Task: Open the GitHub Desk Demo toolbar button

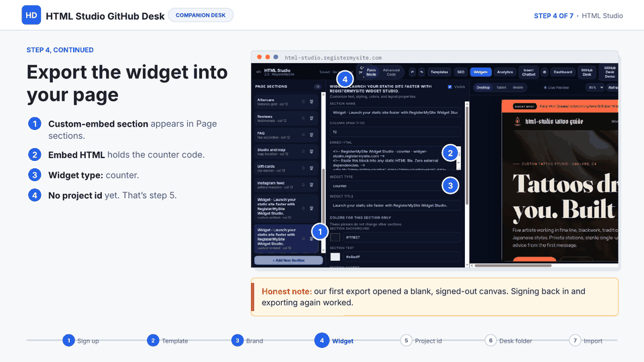Action: [x=608, y=72]
